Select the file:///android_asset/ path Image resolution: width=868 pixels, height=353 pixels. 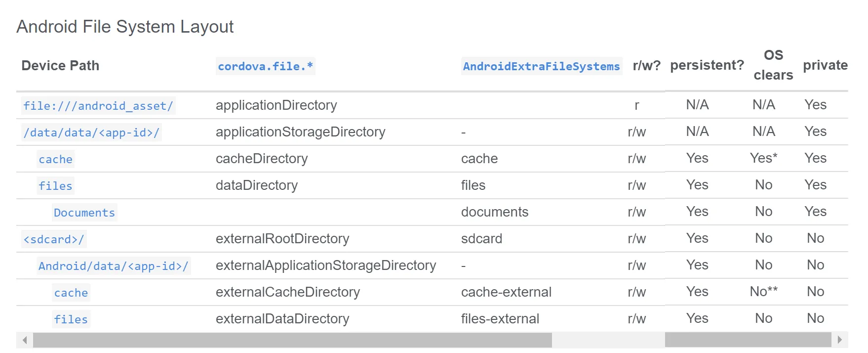pyautogui.click(x=98, y=106)
